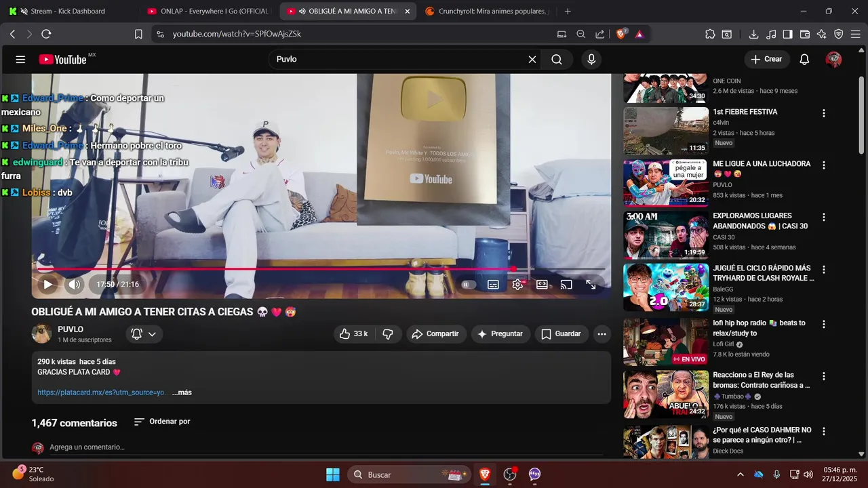Open Crear button
The height and width of the screenshot is (488, 868).
coord(767,60)
